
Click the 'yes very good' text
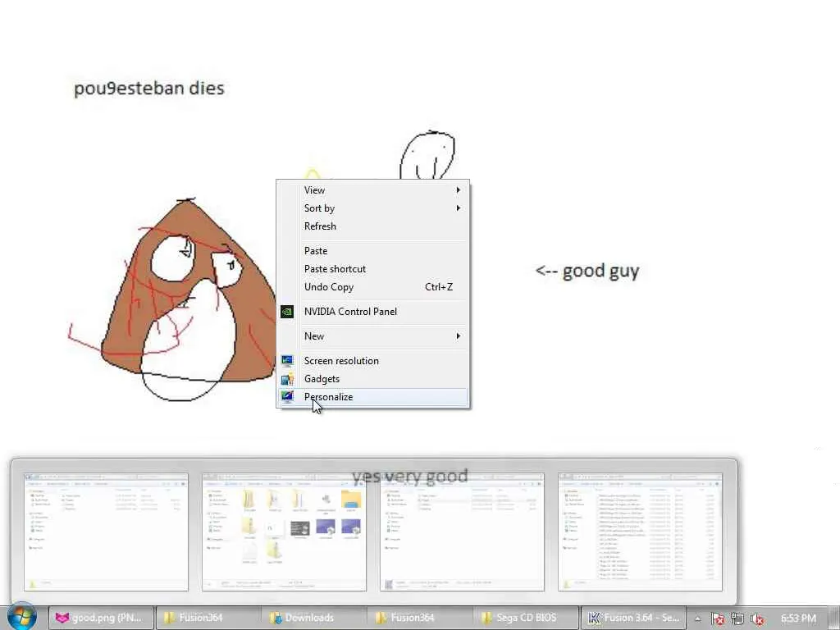(x=410, y=477)
